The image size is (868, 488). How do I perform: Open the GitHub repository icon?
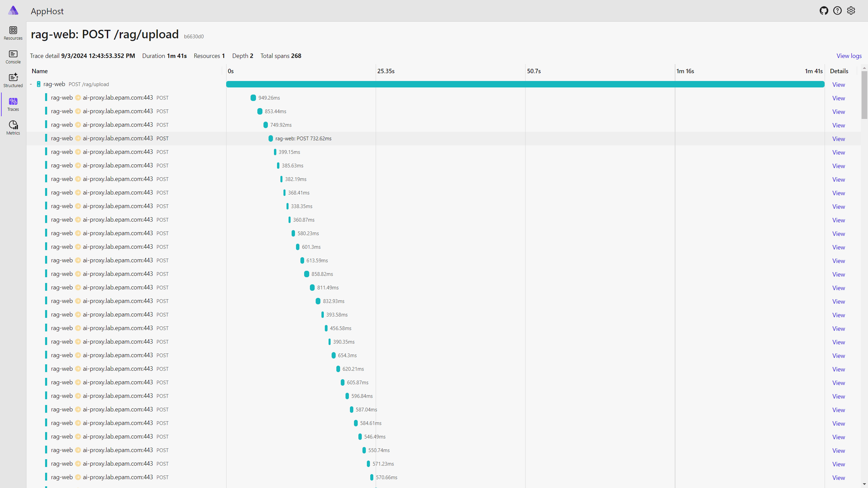tap(824, 11)
